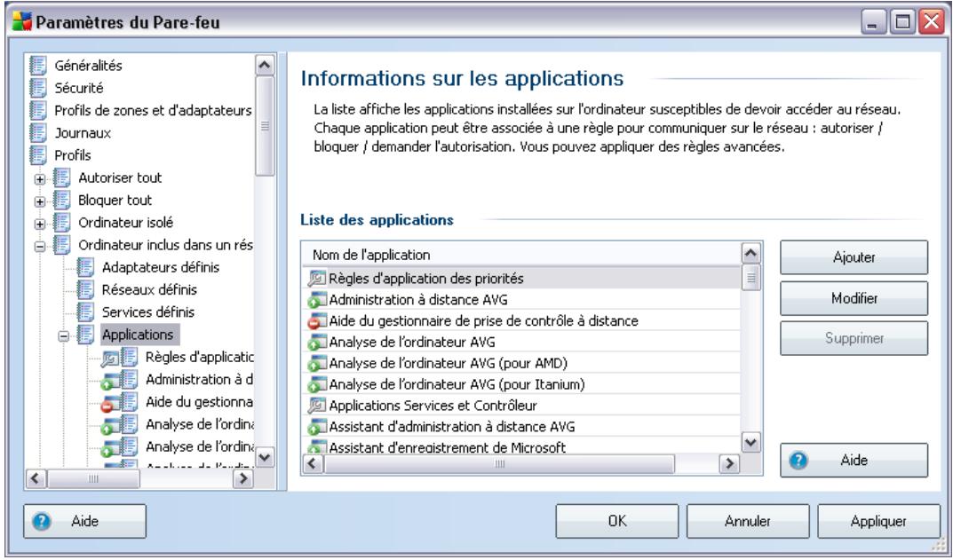
Task: Click the Ordinateur isolé profile icon
Action: [61, 222]
